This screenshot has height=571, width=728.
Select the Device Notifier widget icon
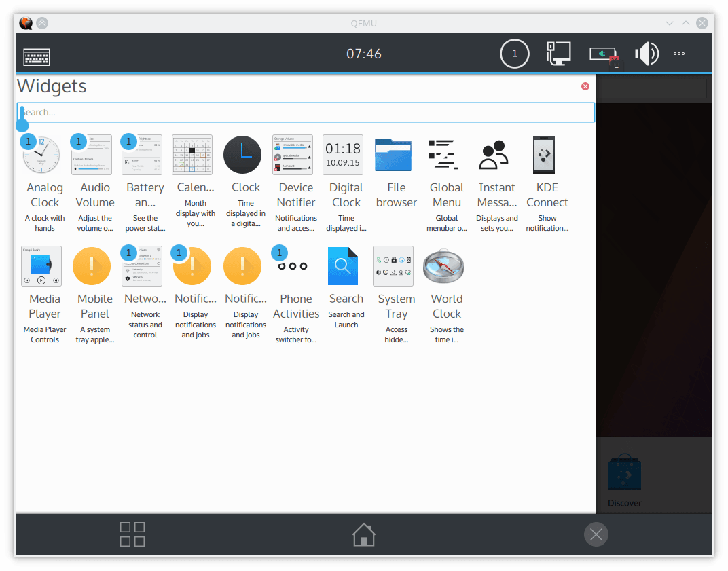click(293, 155)
